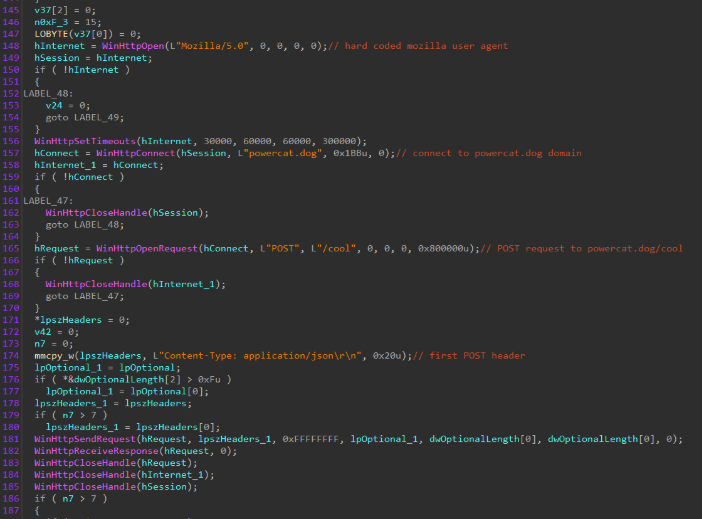Select the WinHttpSendRequest function name
702x519 pixels.
click(x=85, y=439)
